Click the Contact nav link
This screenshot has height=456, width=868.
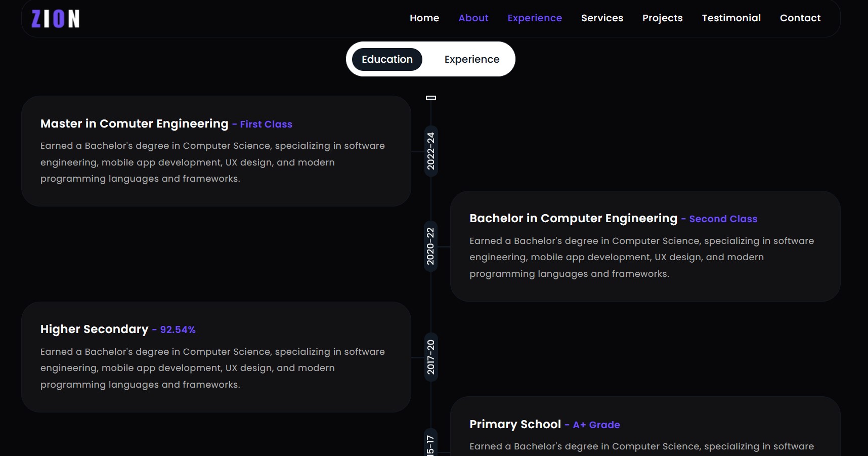tap(800, 18)
